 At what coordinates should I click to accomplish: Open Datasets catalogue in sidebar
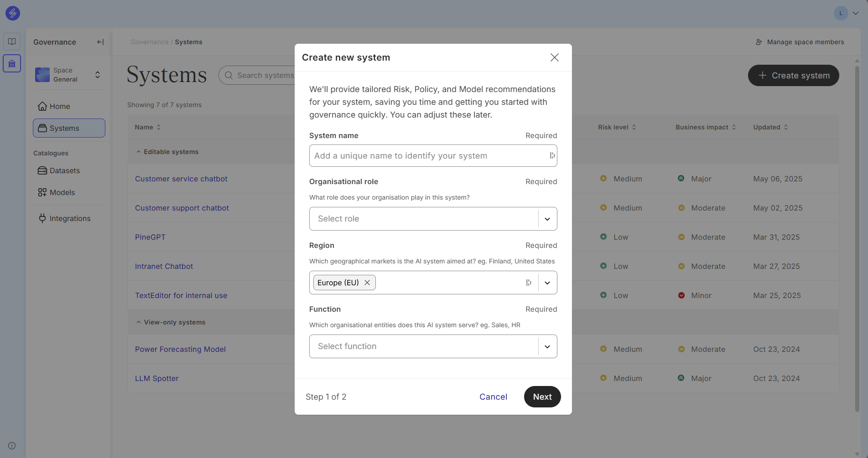tap(64, 170)
